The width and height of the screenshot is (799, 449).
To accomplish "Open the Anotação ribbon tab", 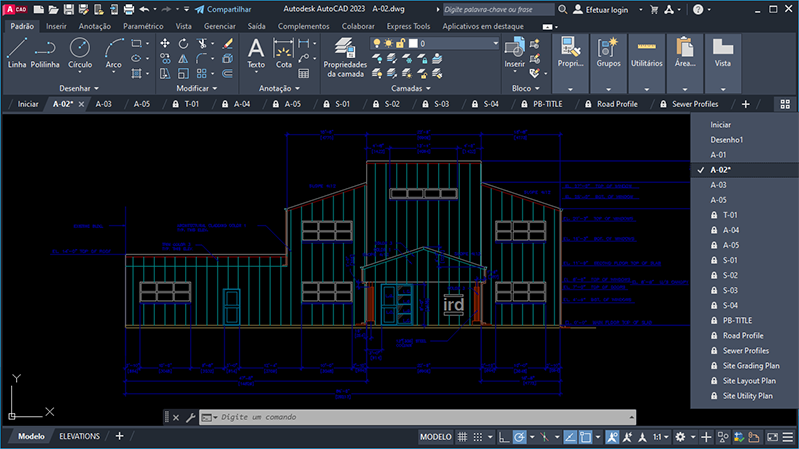I will (94, 26).
